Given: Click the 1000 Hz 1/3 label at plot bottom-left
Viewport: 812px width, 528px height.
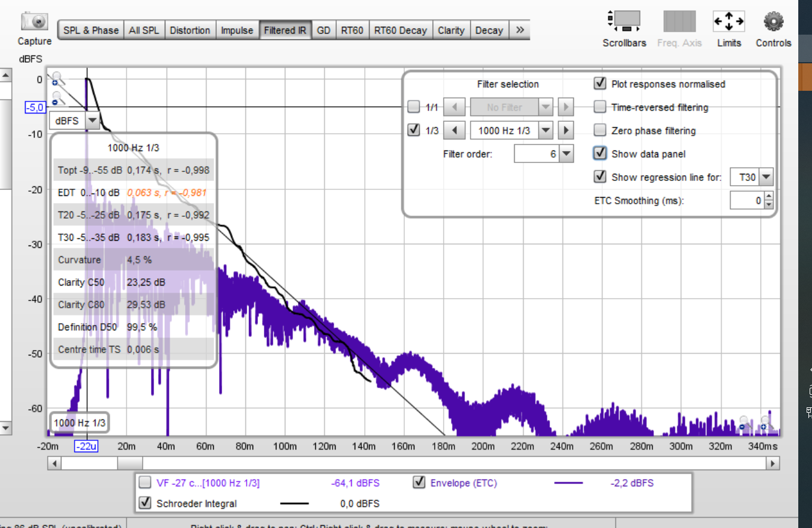Looking at the screenshot, I should (x=79, y=423).
